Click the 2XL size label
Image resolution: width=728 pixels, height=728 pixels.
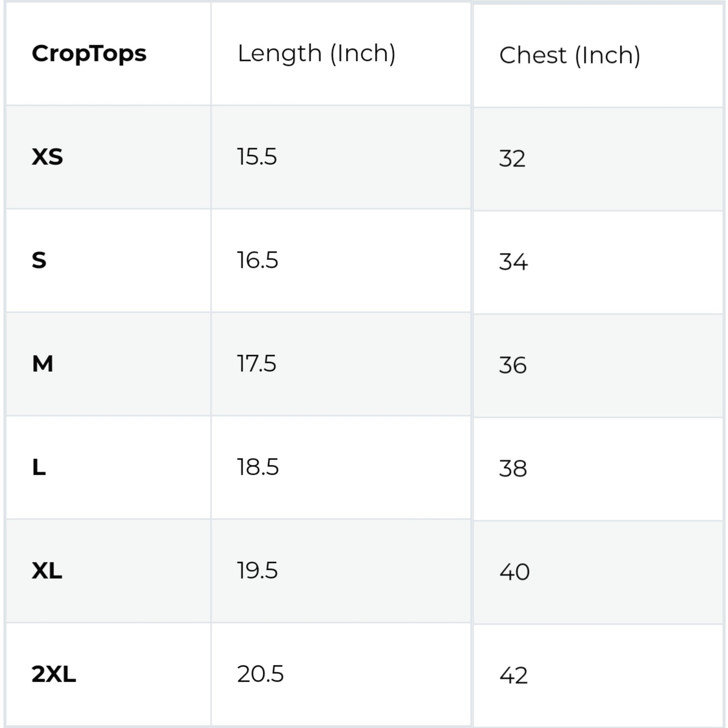[x=54, y=674]
